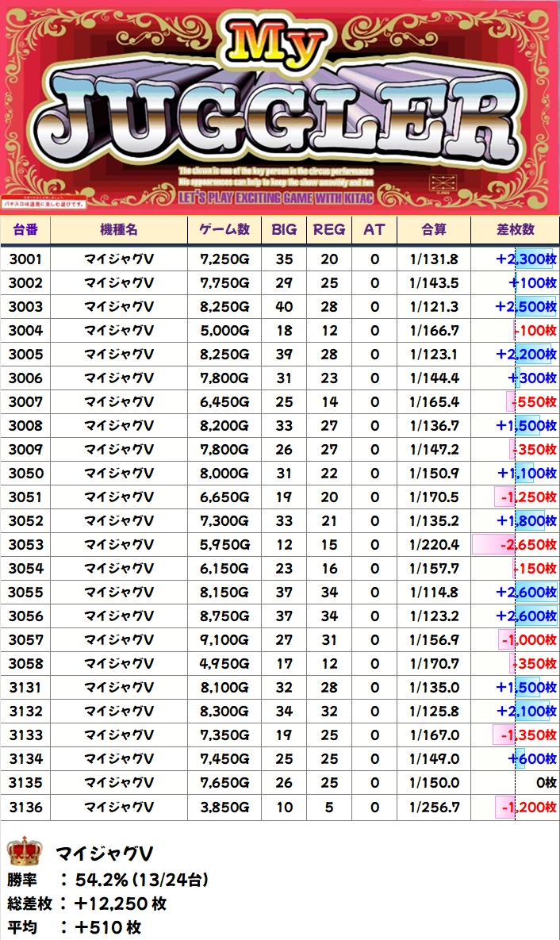Click the 平均 +510枚 average text
This screenshot has height=940, width=560.
coord(75,927)
